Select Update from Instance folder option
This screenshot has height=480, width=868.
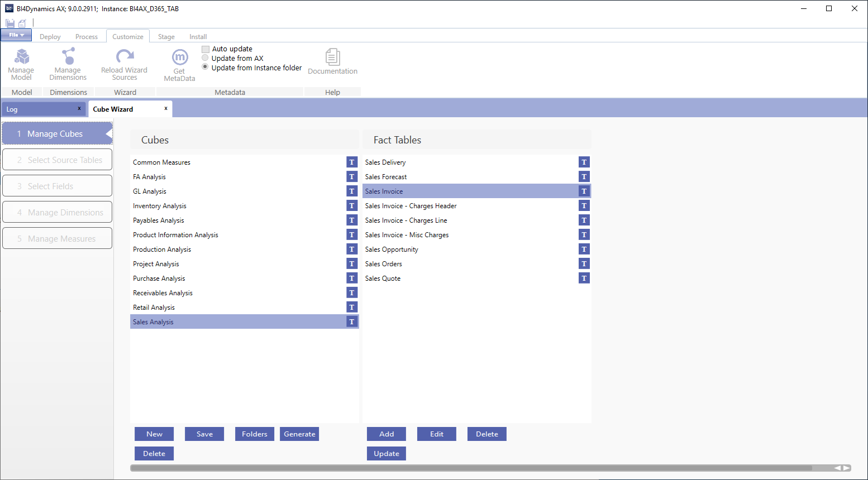pos(205,68)
